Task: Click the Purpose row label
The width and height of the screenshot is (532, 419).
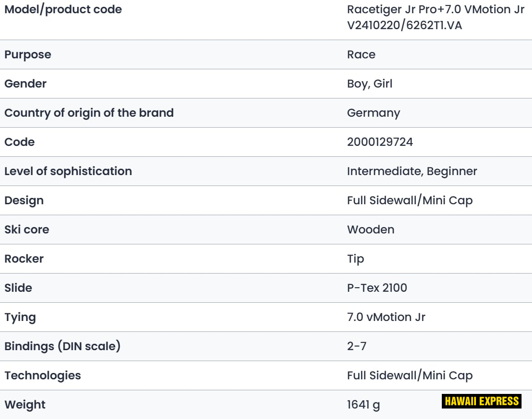Action: (x=28, y=55)
